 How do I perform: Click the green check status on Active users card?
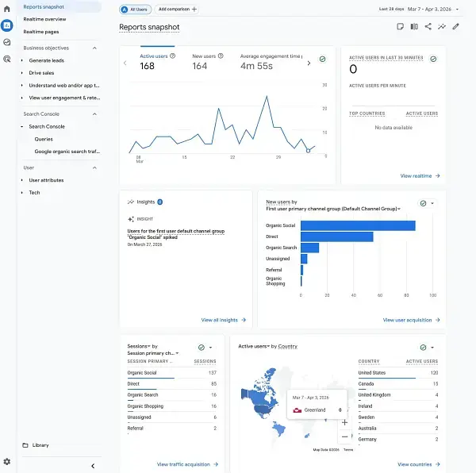tap(322, 59)
